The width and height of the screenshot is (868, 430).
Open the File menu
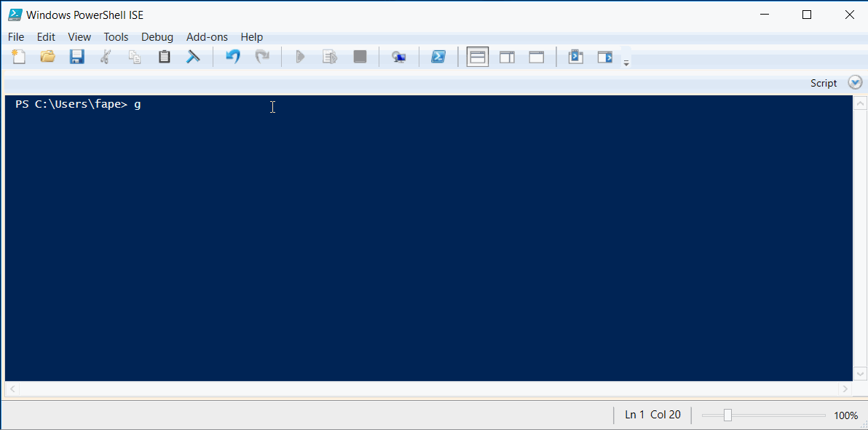click(x=16, y=37)
